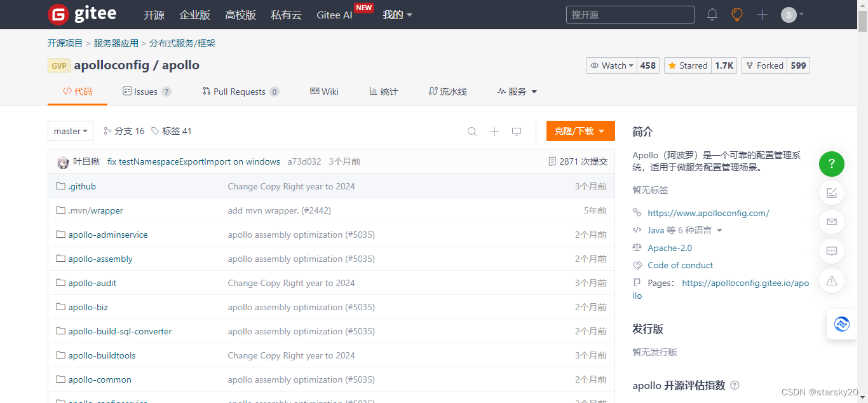The image size is (868, 403).
Task: Open the apollo-assembly folder
Action: pos(100,259)
